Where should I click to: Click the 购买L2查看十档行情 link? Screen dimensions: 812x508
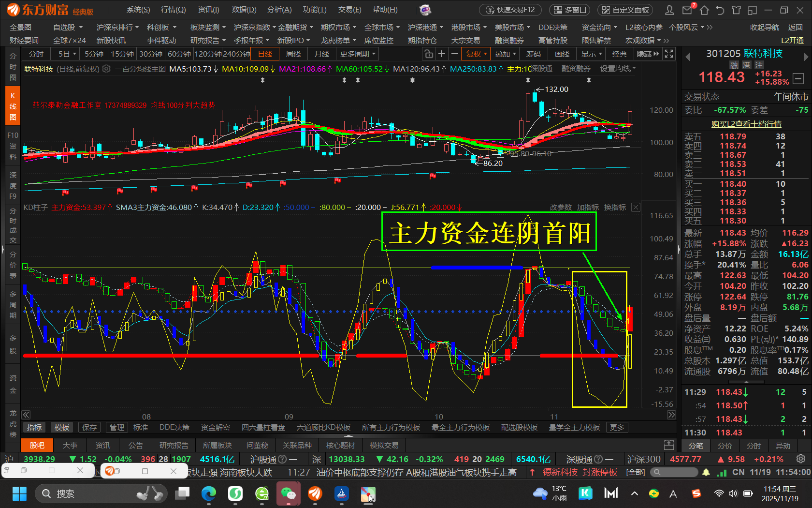pyautogui.click(x=746, y=124)
